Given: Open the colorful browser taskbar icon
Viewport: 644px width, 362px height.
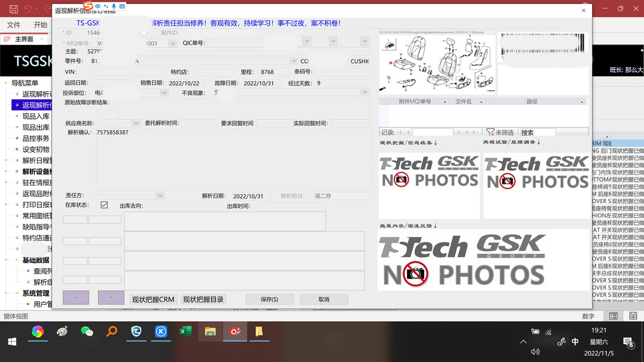Looking at the screenshot, I should tap(38, 331).
